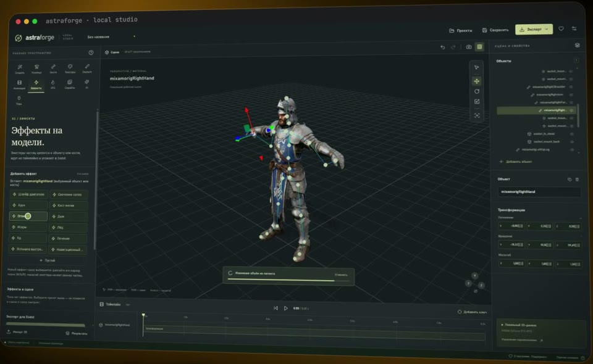
Task: Choose the Select arrow tool in viewport
Action: tap(476, 68)
